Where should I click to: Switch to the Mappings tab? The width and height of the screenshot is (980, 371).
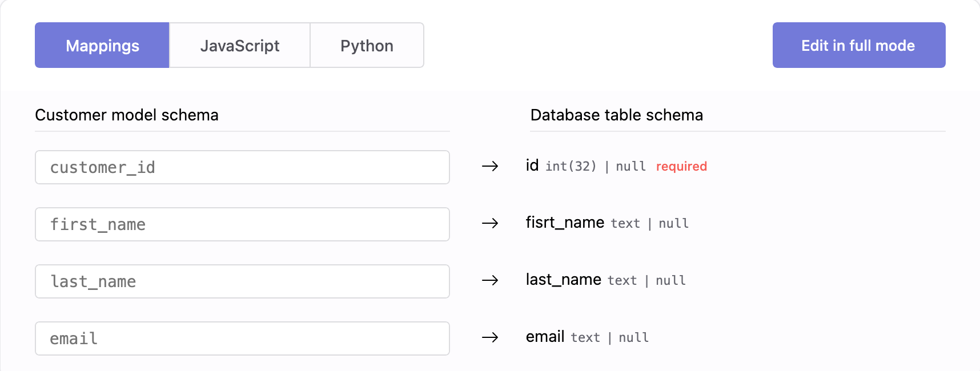click(x=102, y=46)
